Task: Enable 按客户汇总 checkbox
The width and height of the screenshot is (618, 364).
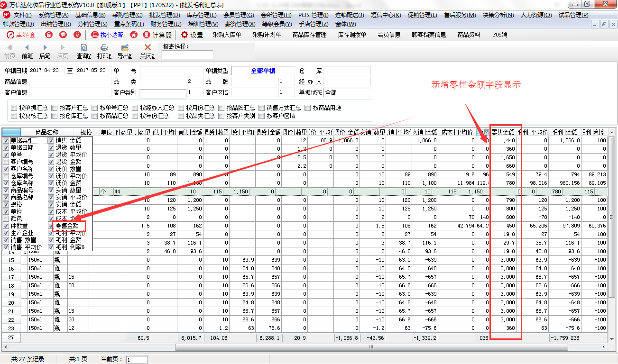Action: (x=55, y=108)
